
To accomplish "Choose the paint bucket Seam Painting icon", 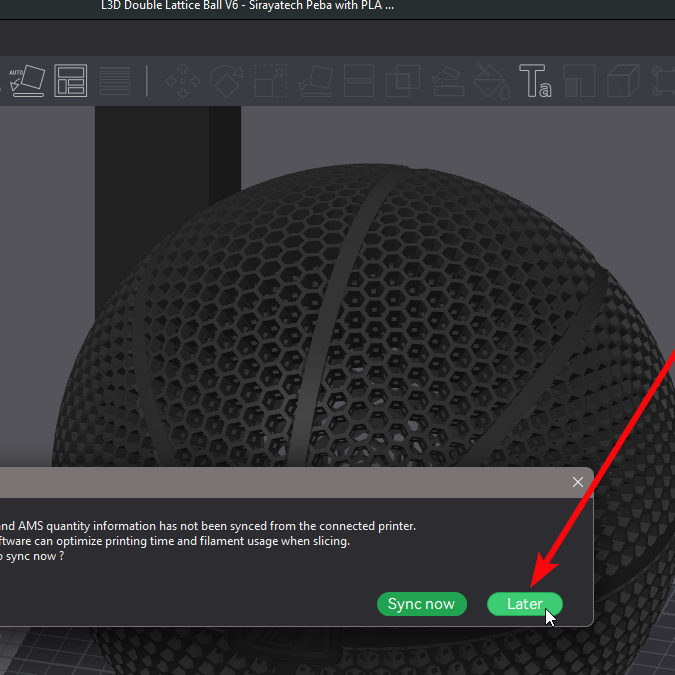I will pos(490,81).
